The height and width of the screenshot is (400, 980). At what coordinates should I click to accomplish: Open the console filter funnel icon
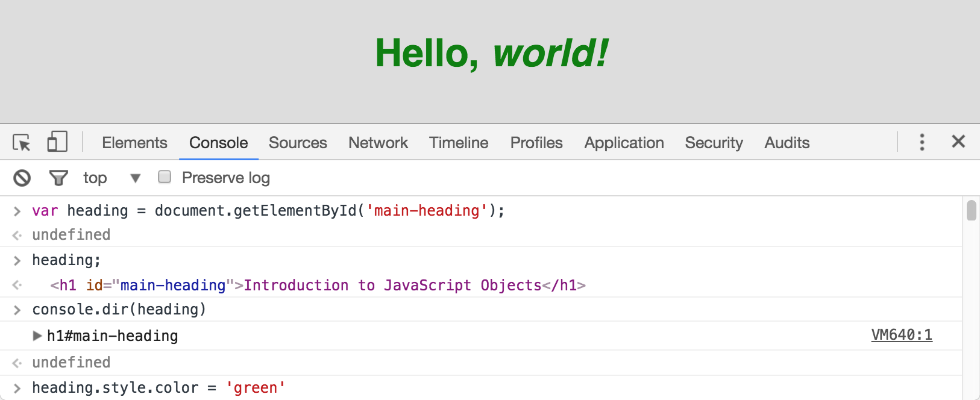pos(58,178)
